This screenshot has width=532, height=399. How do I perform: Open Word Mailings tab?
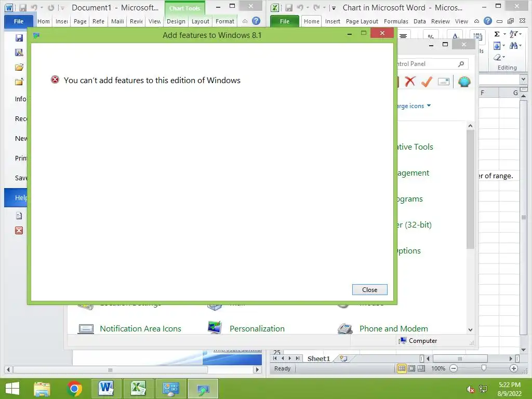coord(117,21)
